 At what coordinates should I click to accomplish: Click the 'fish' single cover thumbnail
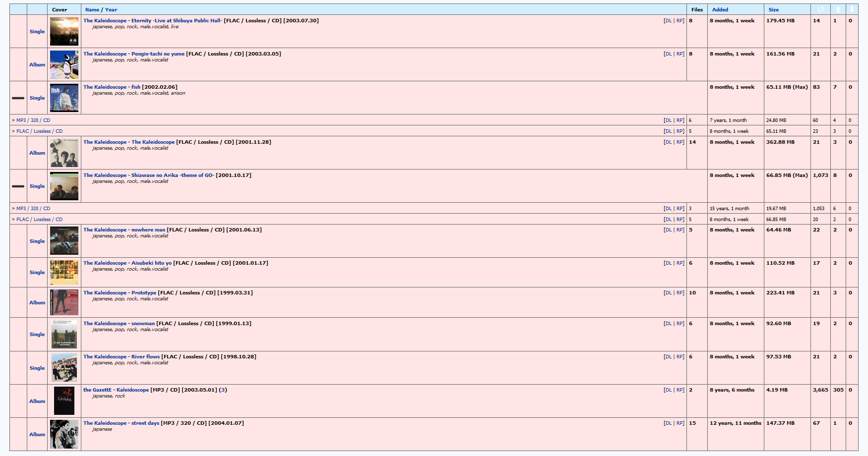pos(64,98)
